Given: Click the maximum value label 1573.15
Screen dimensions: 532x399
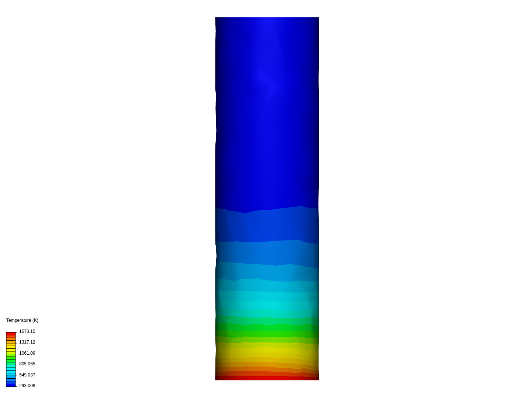Looking at the screenshot, I should [27, 331].
